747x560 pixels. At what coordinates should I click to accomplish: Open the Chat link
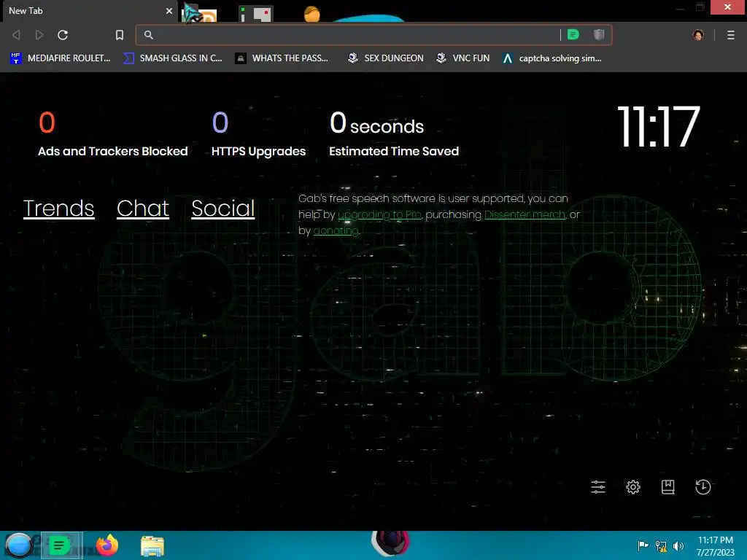[143, 209]
